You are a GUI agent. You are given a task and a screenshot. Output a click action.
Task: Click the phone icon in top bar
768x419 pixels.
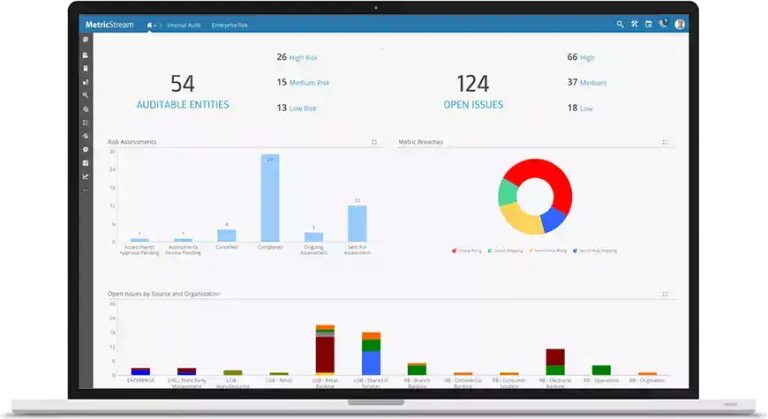click(x=663, y=24)
